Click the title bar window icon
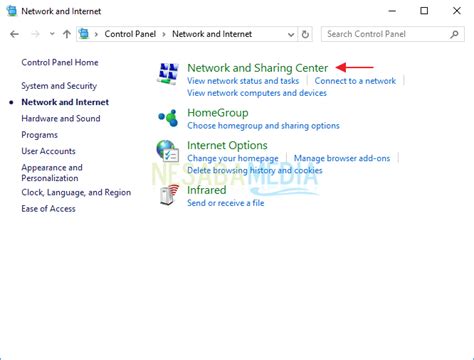This screenshot has width=474, height=360. click(12, 11)
